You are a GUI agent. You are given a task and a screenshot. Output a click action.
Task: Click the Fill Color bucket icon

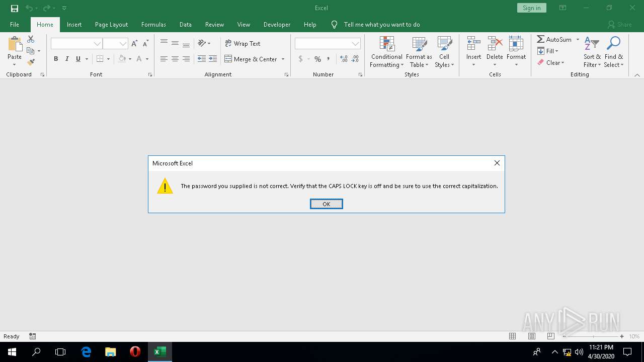coord(122,59)
